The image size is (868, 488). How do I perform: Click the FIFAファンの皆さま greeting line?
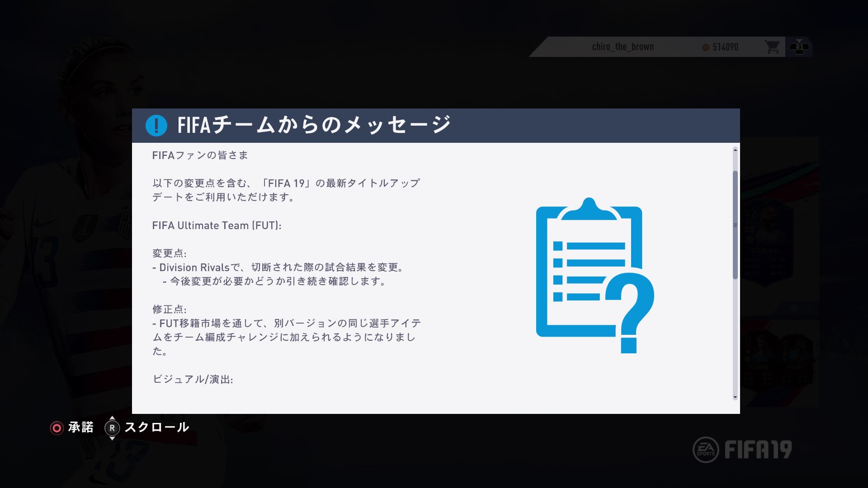(200, 155)
